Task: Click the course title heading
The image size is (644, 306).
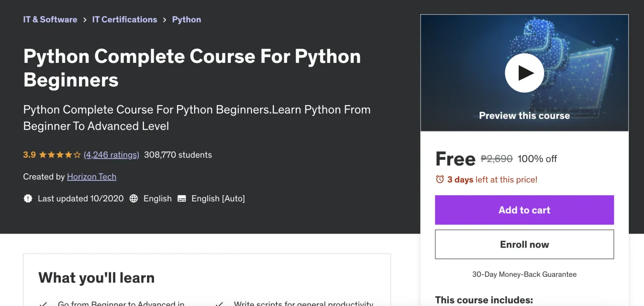Action: [192, 68]
